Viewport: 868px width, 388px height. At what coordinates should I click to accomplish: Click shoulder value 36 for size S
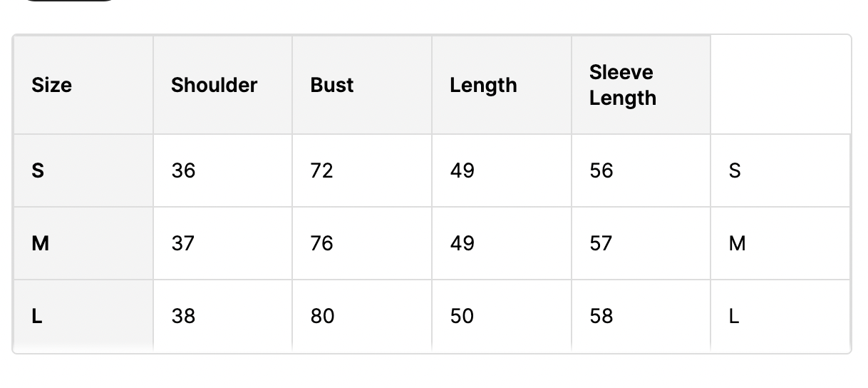click(183, 171)
